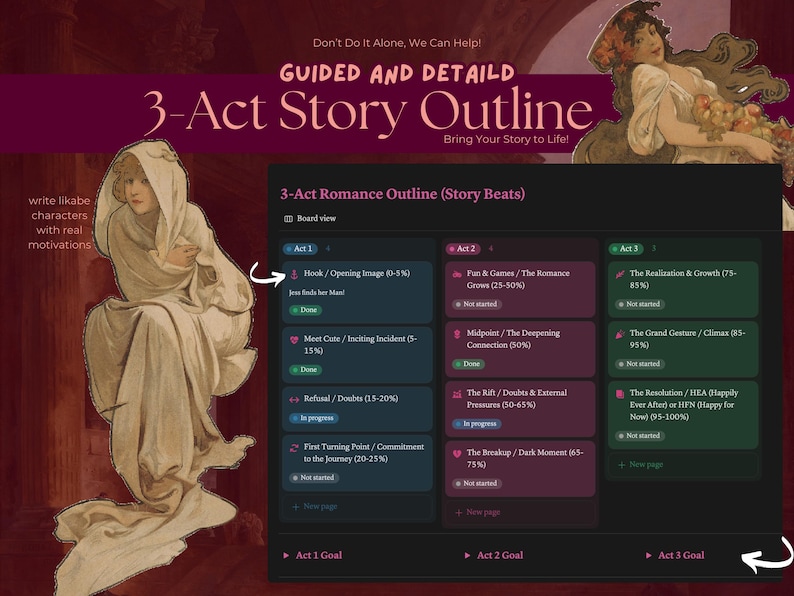Viewport: 794px width, 596px height.
Task: Open The Rift / Doubts & External Pressures card
Action: [520, 409]
